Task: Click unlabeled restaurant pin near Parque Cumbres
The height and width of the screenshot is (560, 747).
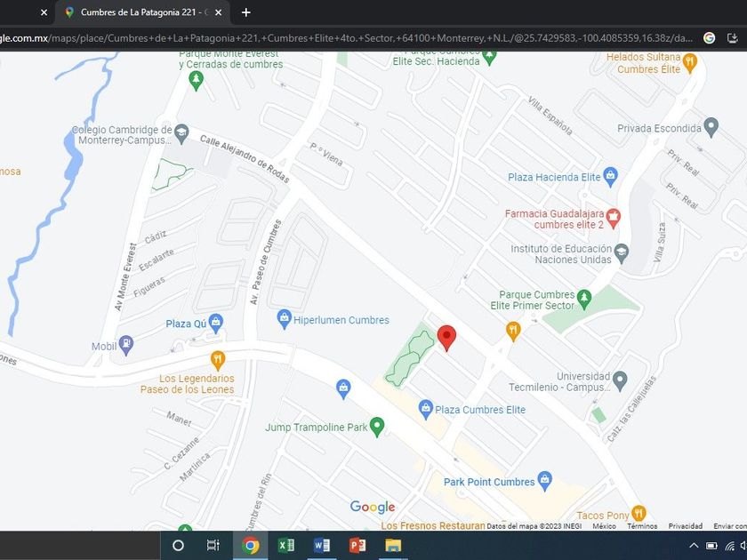Action: pos(513,332)
